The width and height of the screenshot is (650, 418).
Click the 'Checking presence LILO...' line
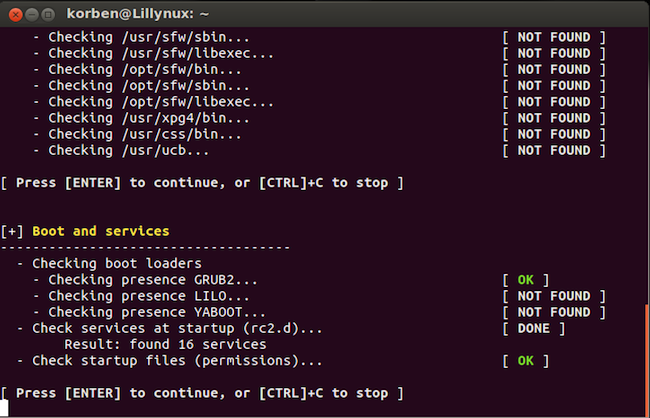click(141, 296)
